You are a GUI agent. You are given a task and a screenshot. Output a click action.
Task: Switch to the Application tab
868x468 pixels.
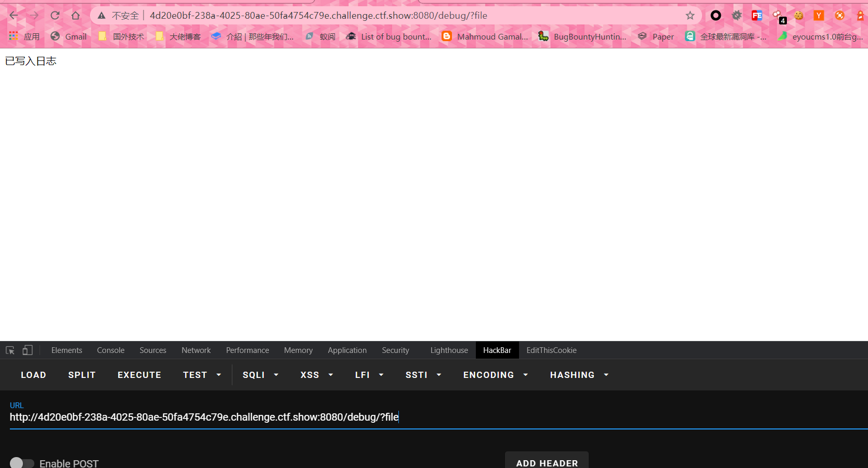(x=347, y=350)
